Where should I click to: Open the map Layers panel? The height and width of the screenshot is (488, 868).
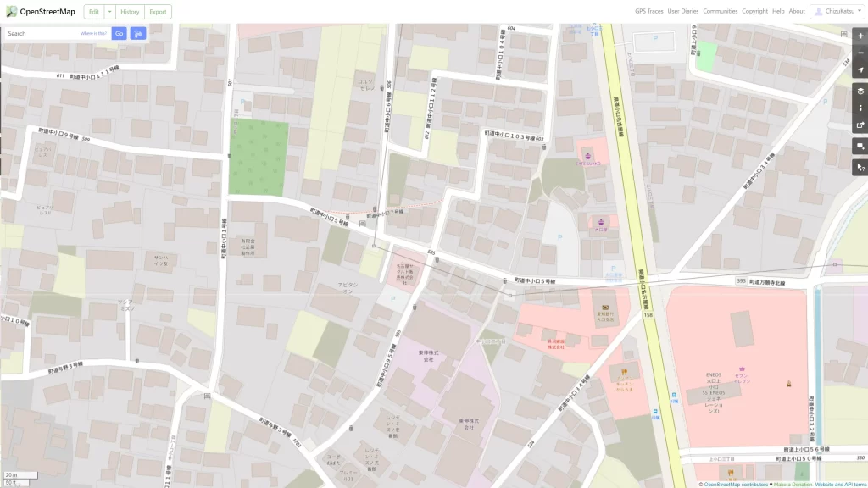click(860, 91)
